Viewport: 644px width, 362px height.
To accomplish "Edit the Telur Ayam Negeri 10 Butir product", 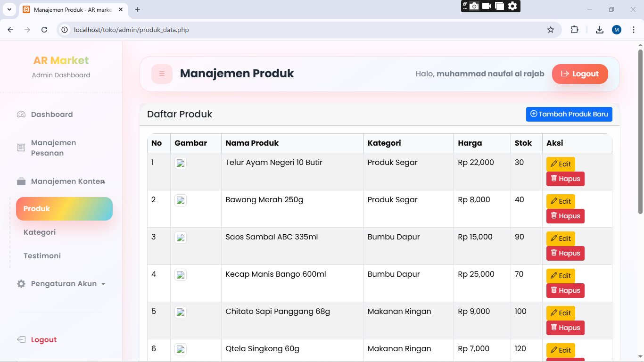I will point(560,164).
